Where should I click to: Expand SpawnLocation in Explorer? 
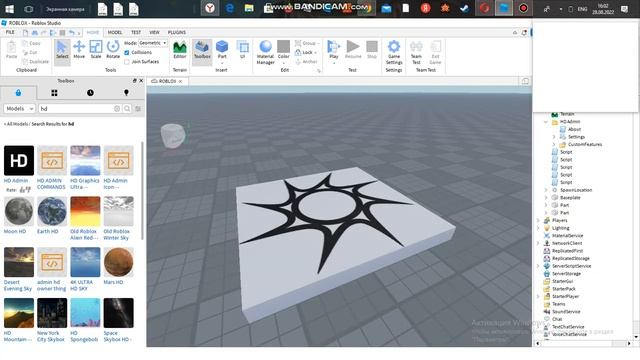point(546,190)
